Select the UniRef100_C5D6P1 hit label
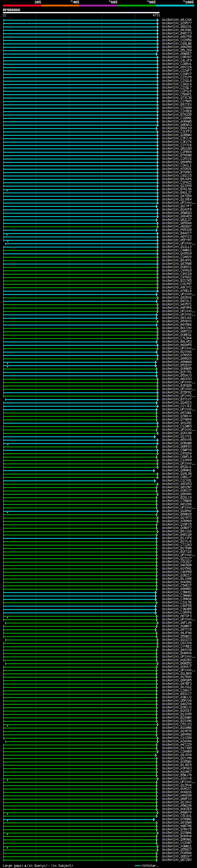 click(176, 94)
